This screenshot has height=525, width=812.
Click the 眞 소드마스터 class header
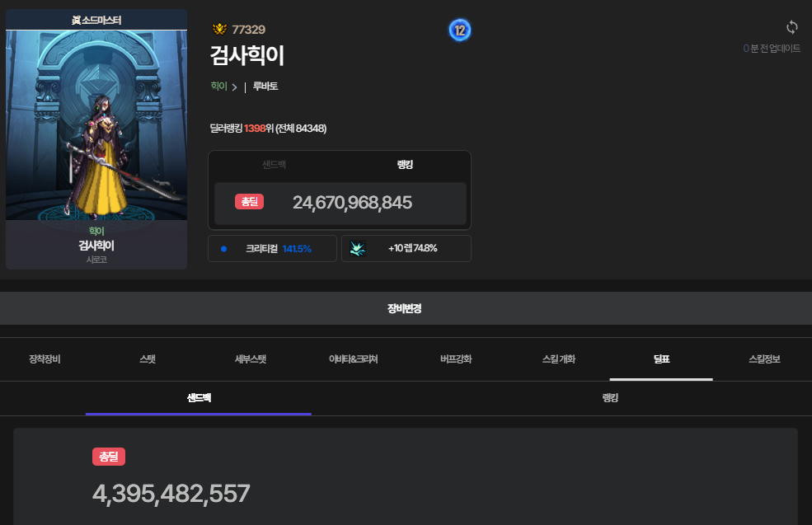tap(96, 20)
